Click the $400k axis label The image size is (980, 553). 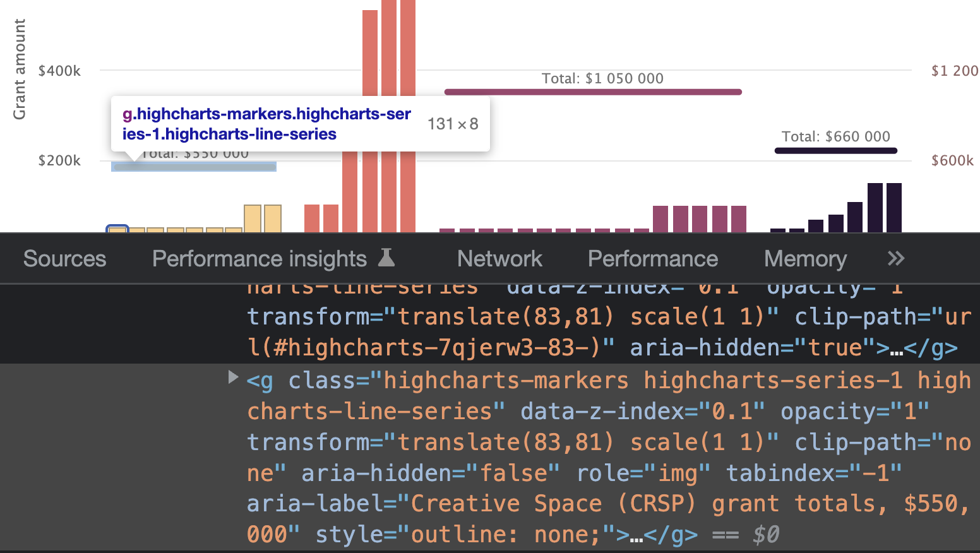59,71
